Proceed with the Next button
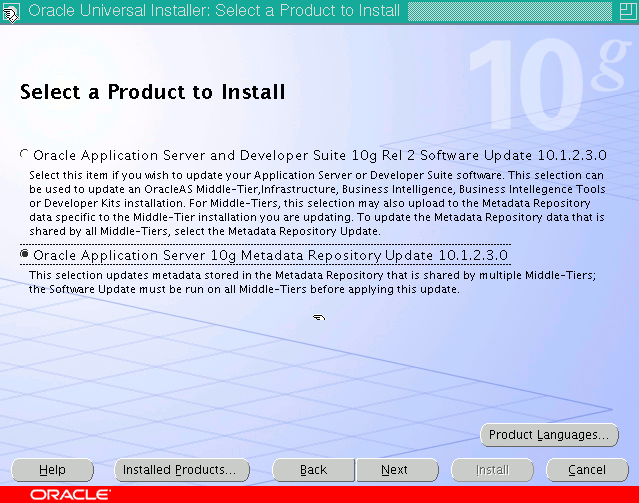This screenshot has width=639, height=503. (x=397, y=470)
